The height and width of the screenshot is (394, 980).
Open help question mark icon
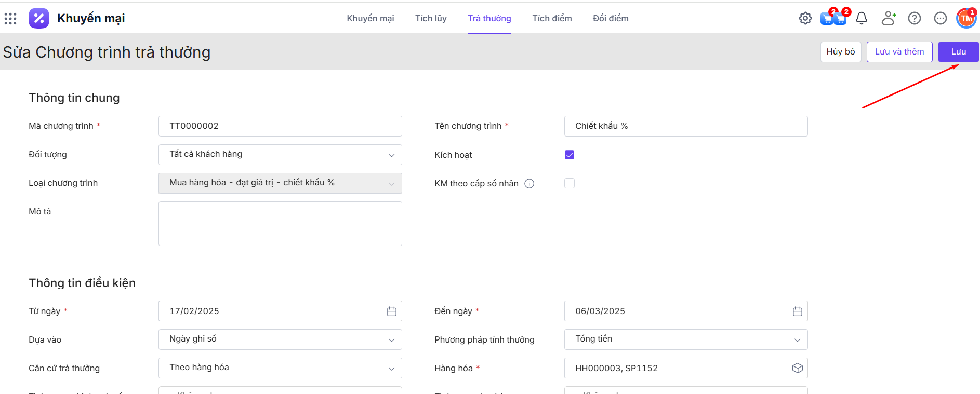click(914, 19)
